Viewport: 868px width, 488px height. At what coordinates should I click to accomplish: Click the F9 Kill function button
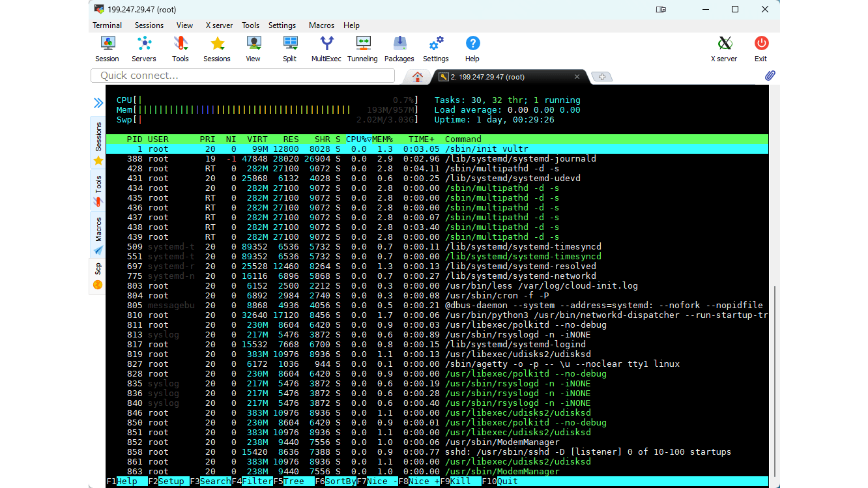[x=460, y=481]
